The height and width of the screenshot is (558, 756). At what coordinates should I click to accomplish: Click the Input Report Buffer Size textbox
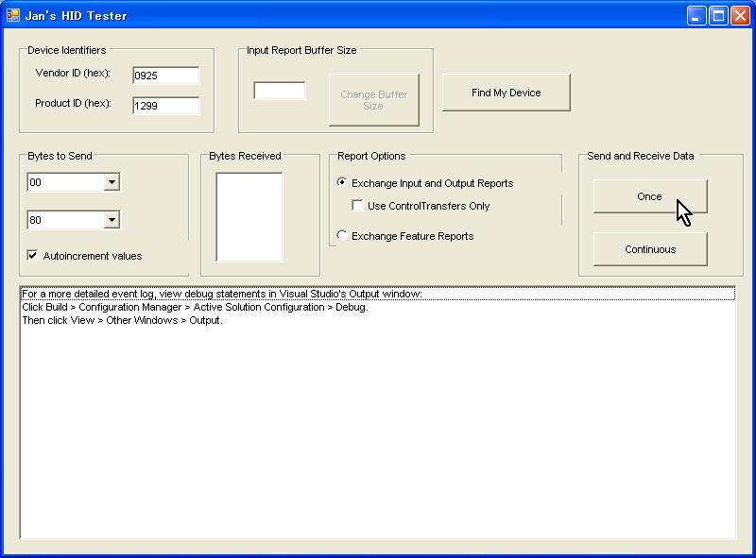(280, 91)
